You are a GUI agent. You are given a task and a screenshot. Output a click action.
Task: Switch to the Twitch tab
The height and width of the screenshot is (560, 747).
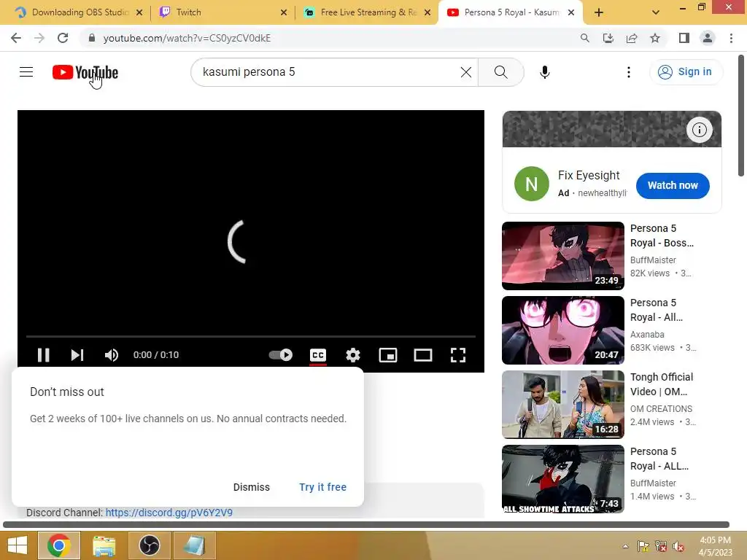point(222,12)
